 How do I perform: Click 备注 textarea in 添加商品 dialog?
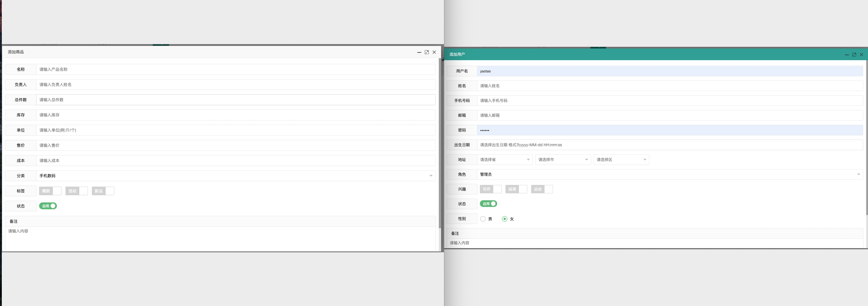click(x=220, y=238)
